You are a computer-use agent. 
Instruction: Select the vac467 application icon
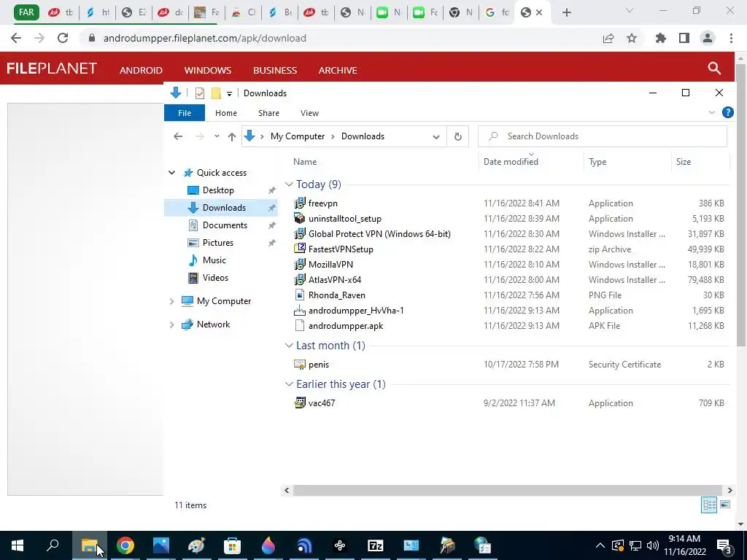(300, 402)
